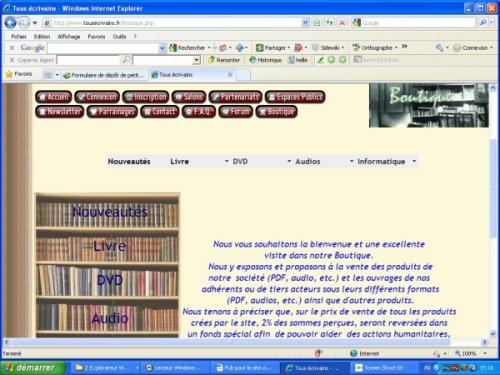
Task: Click the search magnifier beside Google box
Action: coord(483,23)
